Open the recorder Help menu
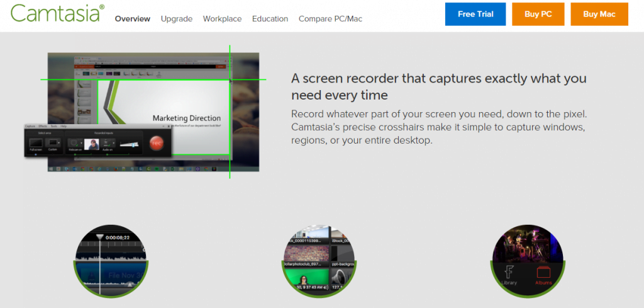This screenshot has height=308, width=644. [64, 126]
